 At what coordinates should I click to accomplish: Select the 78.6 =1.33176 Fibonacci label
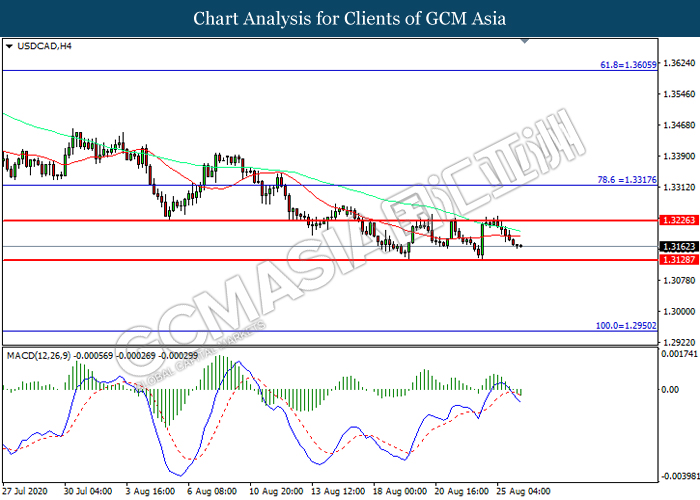[627, 179]
